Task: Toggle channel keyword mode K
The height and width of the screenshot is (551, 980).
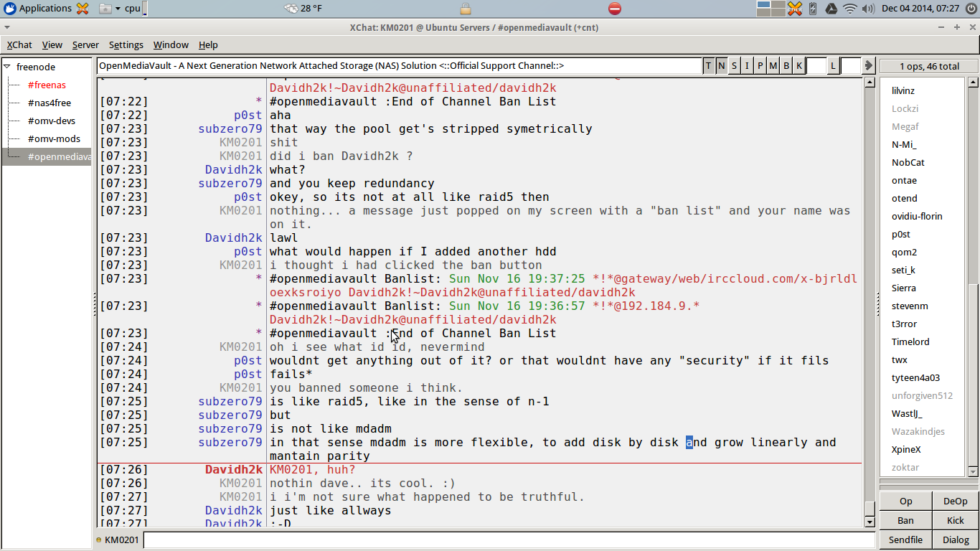Action: [799, 66]
